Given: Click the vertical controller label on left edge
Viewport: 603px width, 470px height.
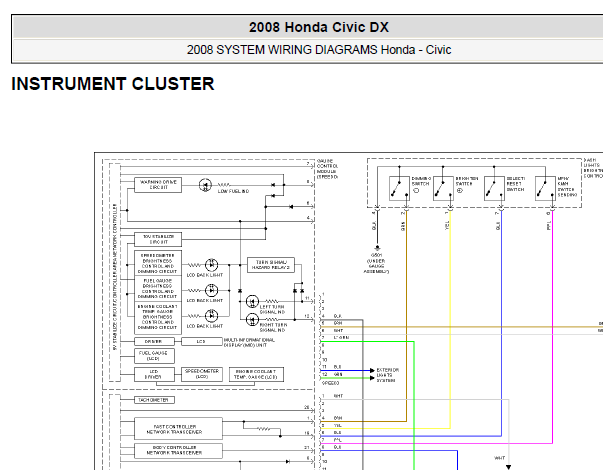Looking at the screenshot, I should [x=115, y=277].
